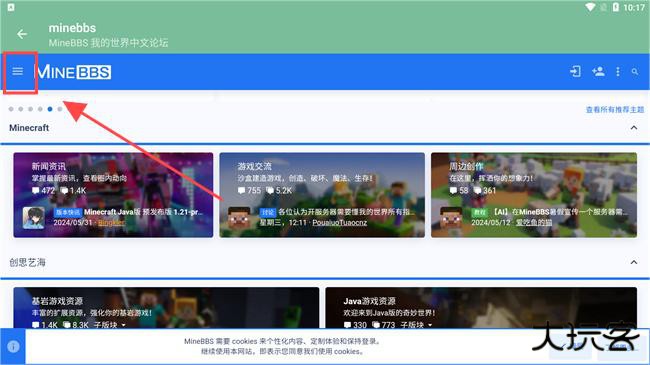Open the three-dot more options menu
The height and width of the screenshot is (365, 650).
(618, 72)
